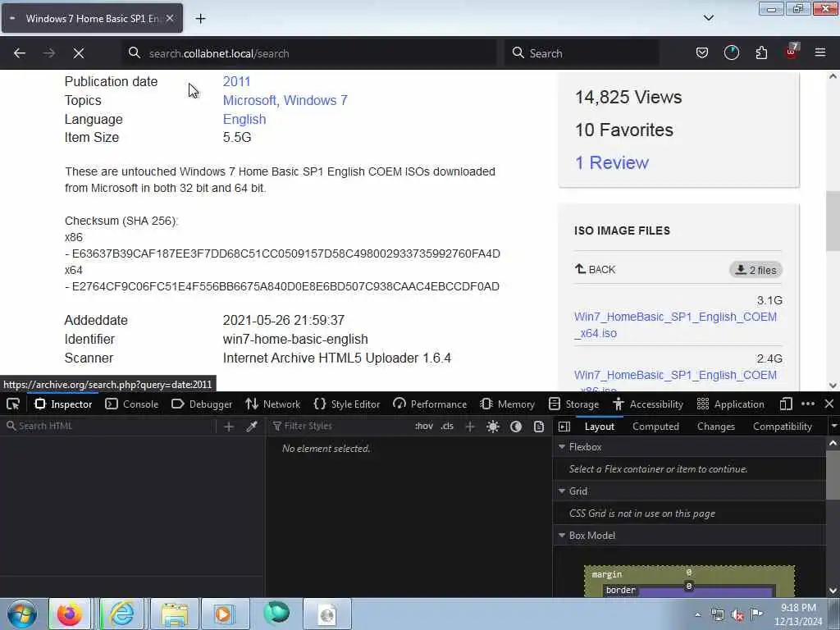
Task: Toggle the :hov pseudo-class panel
Action: click(x=424, y=427)
